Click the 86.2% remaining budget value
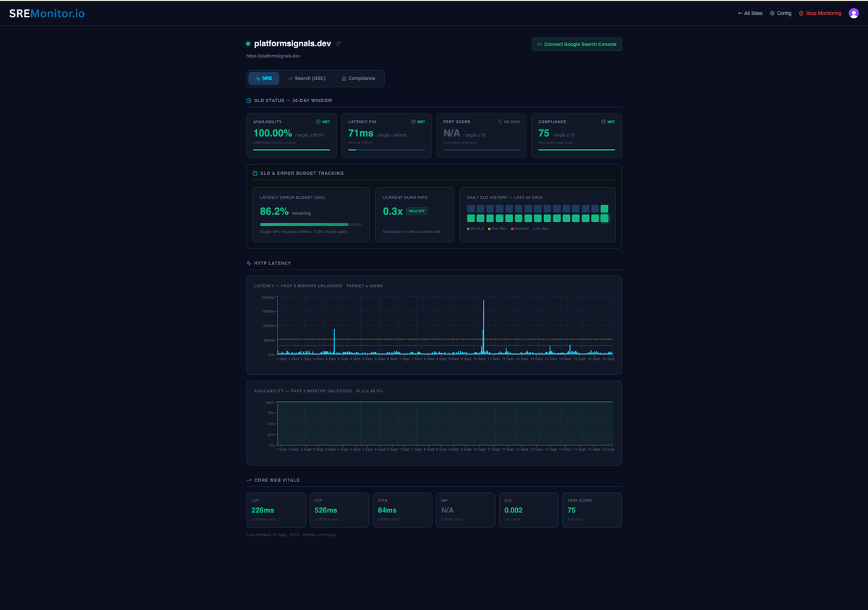The height and width of the screenshot is (610, 868). [x=274, y=212]
